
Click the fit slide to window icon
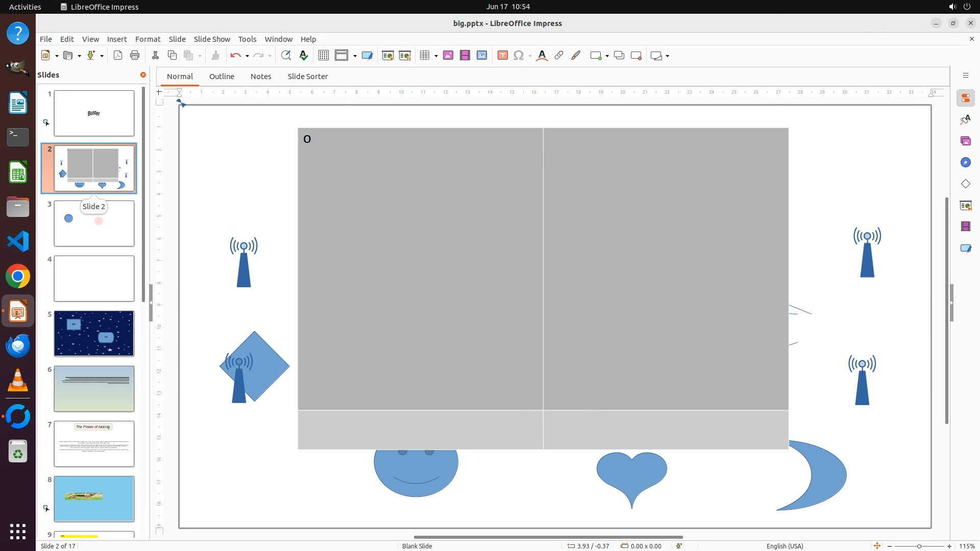coord(877,546)
